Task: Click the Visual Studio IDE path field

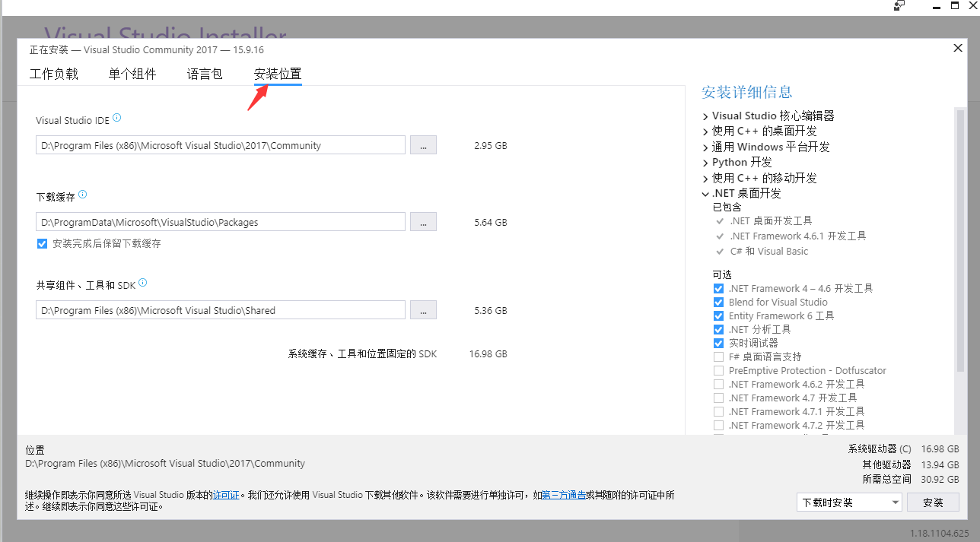Action: [220, 145]
